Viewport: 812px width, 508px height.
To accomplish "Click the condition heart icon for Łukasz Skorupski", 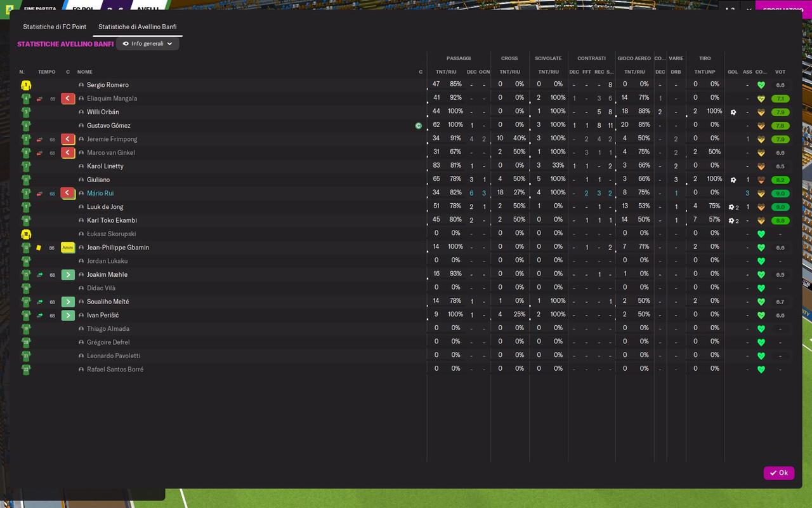I will (761, 234).
